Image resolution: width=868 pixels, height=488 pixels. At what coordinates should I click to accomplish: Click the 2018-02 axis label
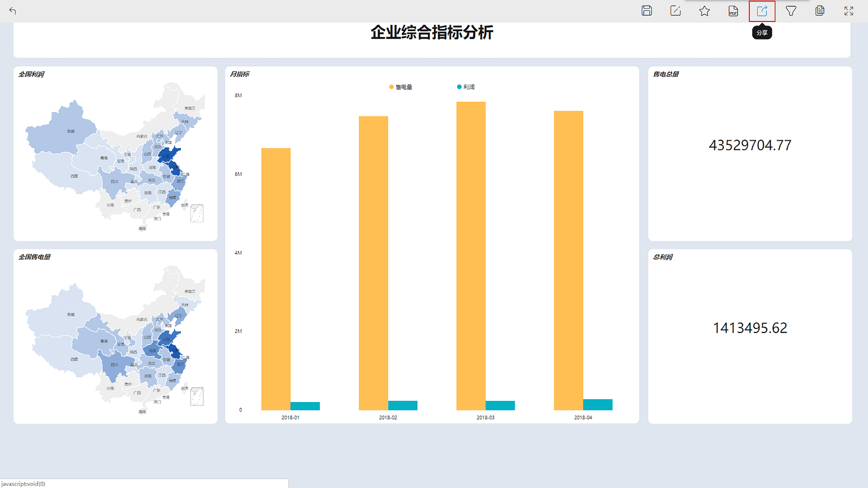pyautogui.click(x=388, y=417)
